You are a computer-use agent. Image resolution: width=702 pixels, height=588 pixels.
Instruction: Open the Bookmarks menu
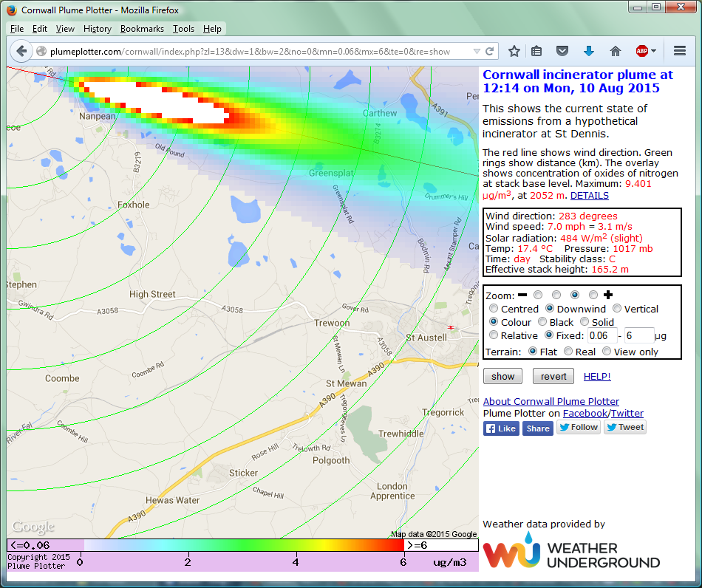(x=142, y=29)
